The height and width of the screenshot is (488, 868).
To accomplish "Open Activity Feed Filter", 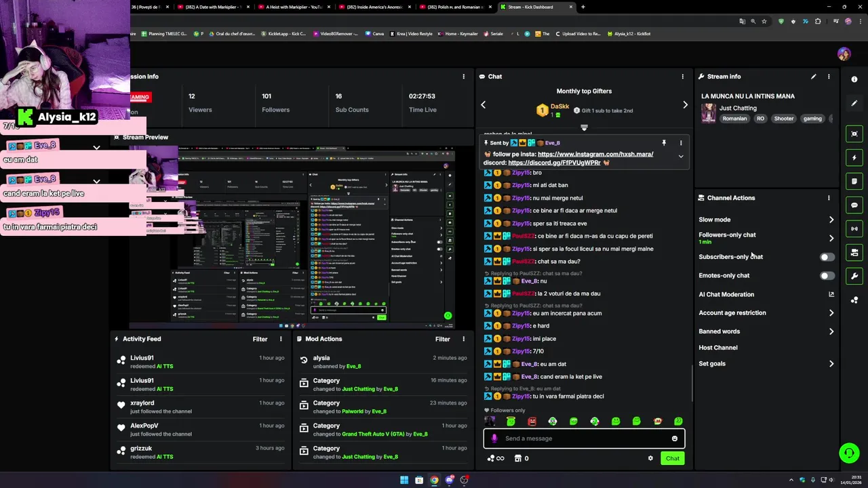I will coord(260,339).
